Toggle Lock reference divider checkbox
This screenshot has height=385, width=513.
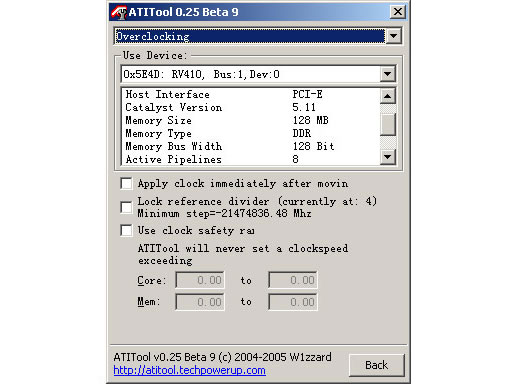[x=126, y=207]
